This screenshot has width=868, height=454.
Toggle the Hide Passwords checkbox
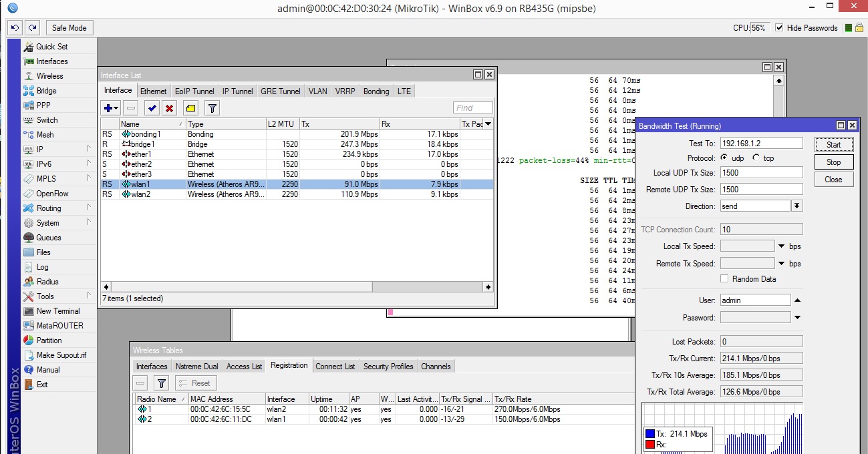pyautogui.click(x=778, y=28)
